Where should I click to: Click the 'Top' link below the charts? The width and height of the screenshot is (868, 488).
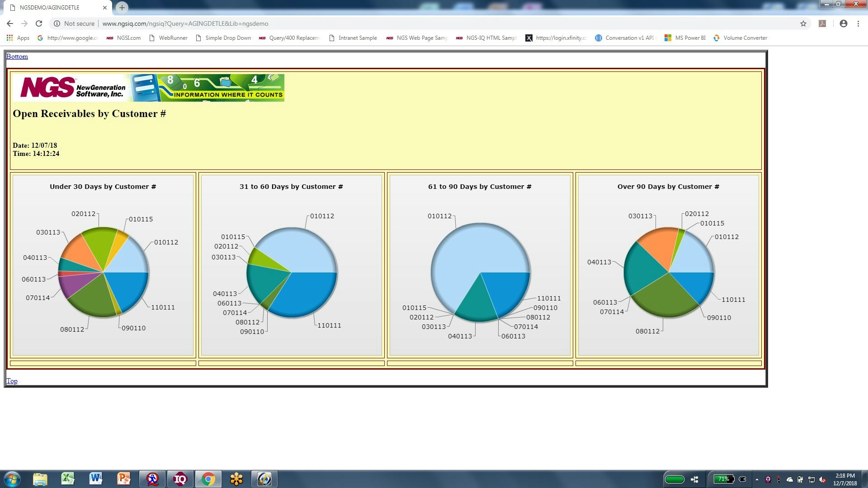click(x=12, y=381)
